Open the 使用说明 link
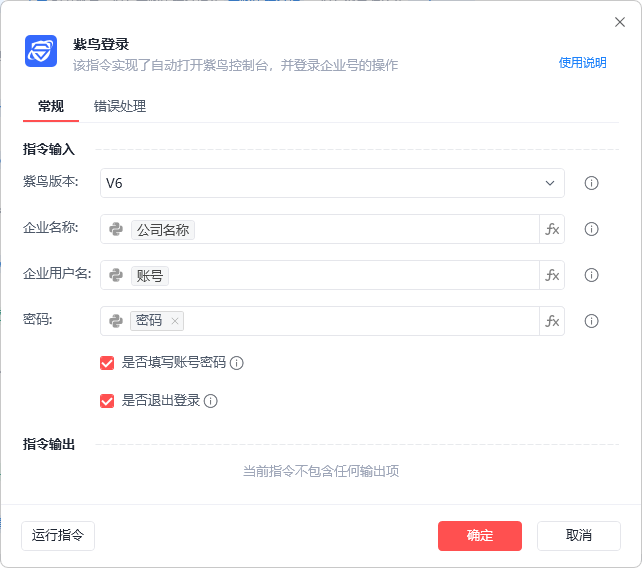The height and width of the screenshot is (568, 642). pyautogui.click(x=582, y=63)
